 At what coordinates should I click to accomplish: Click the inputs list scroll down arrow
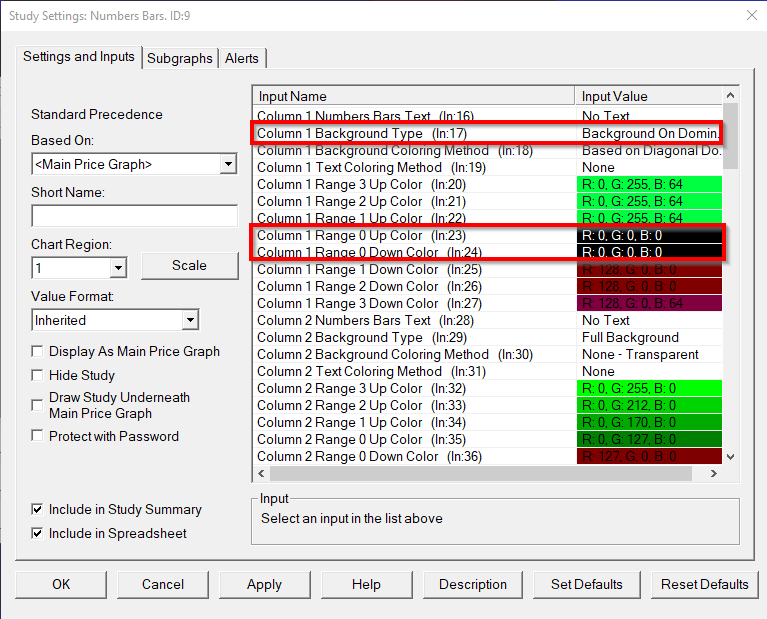click(730, 457)
